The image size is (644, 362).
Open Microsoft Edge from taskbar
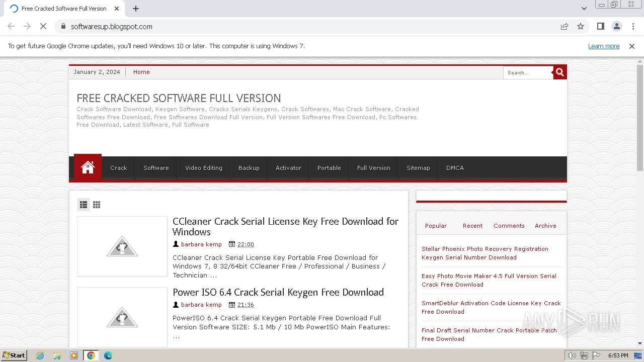(108, 355)
